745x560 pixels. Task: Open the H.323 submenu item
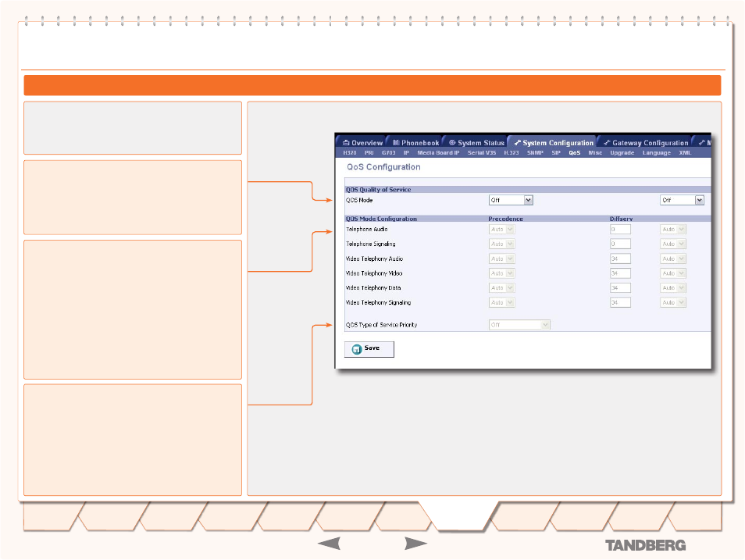click(512, 152)
